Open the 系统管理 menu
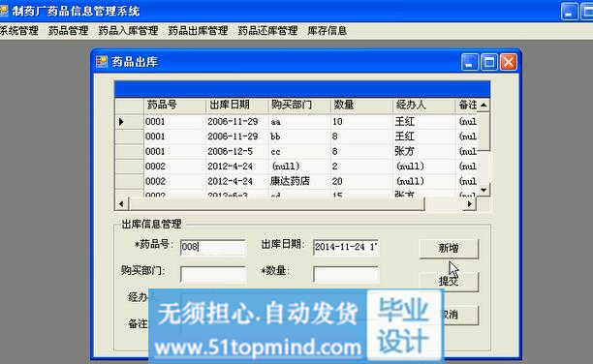593x364 pixels. [x=19, y=31]
